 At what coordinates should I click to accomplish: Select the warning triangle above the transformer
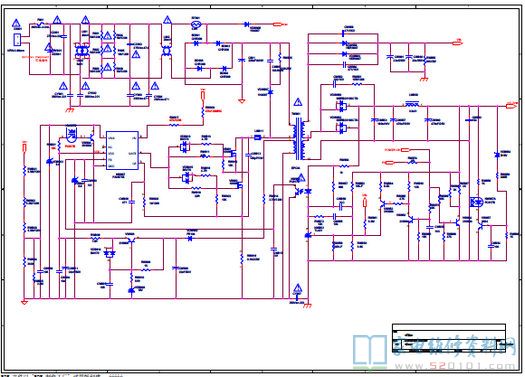[x=298, y=102]
